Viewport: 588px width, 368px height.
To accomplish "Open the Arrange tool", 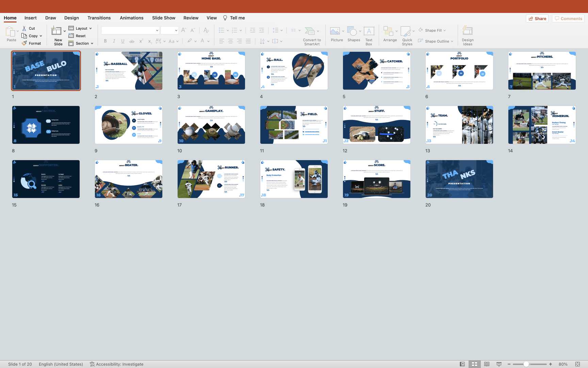I will click(x=388, y=31).
